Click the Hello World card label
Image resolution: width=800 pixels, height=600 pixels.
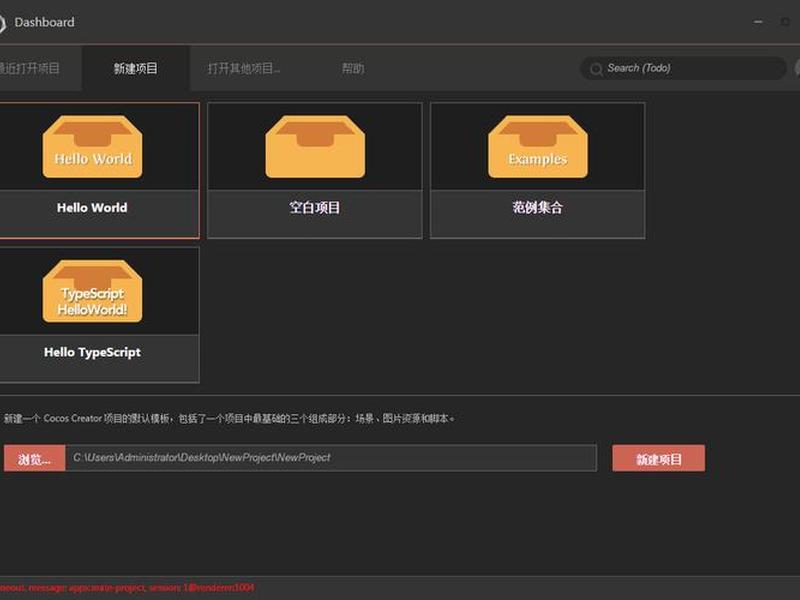click(x=92, y=208)
